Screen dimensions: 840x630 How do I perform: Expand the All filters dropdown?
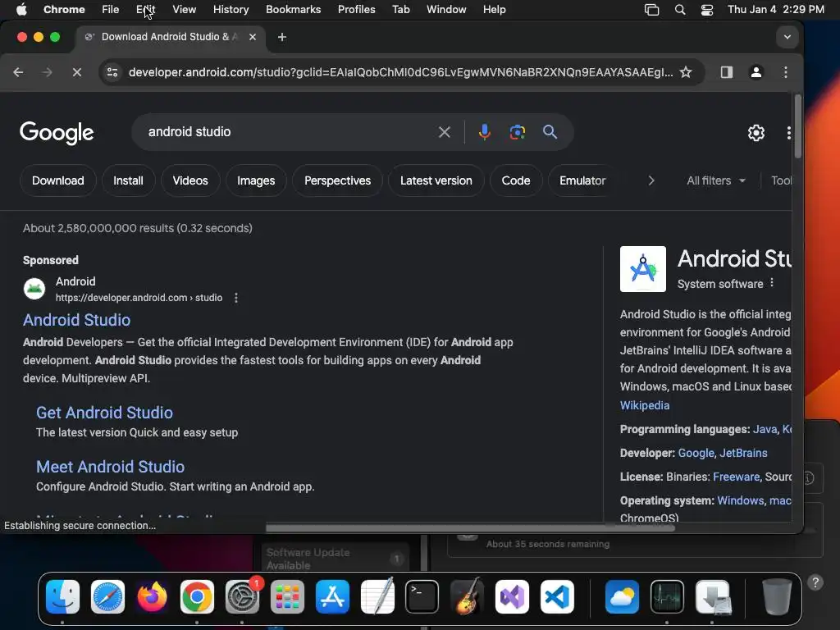(715, 180)
